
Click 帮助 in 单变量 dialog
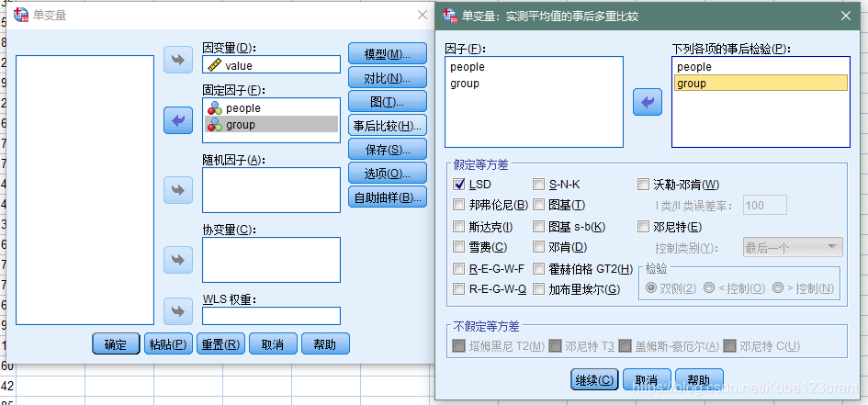coord(325,344)
